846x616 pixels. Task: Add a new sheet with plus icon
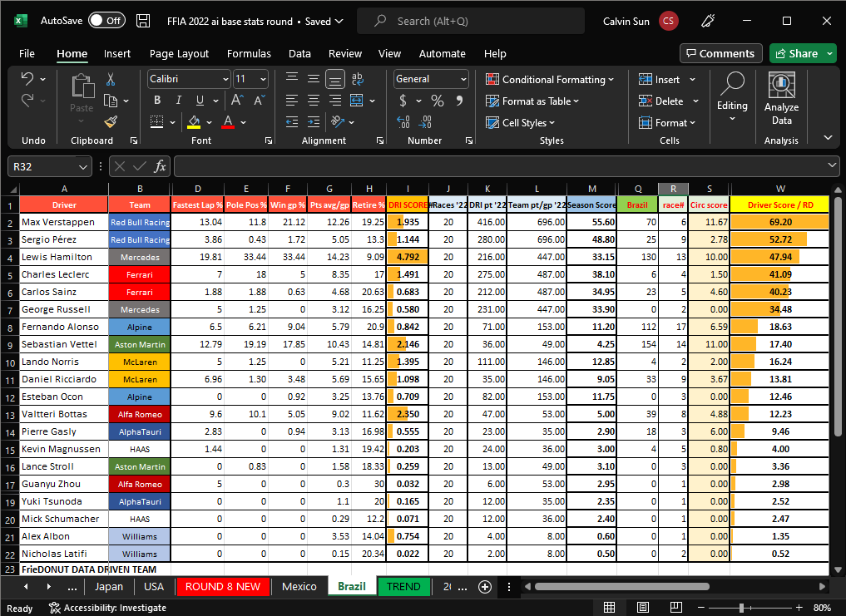point(485,587)
